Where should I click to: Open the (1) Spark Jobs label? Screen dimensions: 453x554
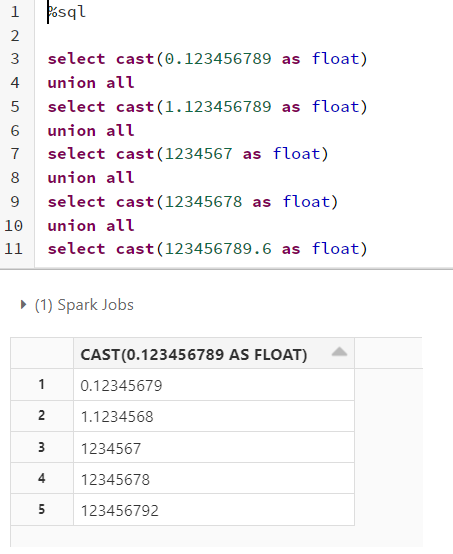coord(84,305)
